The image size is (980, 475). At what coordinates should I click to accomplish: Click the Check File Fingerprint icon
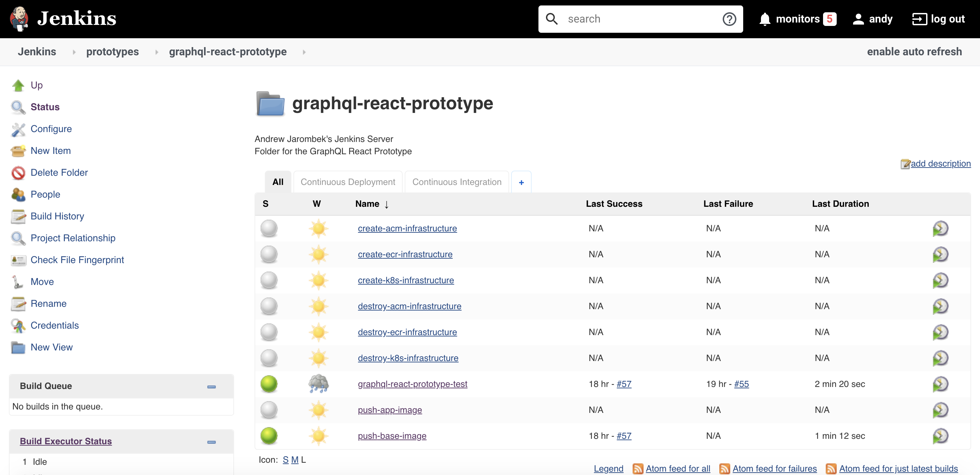[18, 260]
